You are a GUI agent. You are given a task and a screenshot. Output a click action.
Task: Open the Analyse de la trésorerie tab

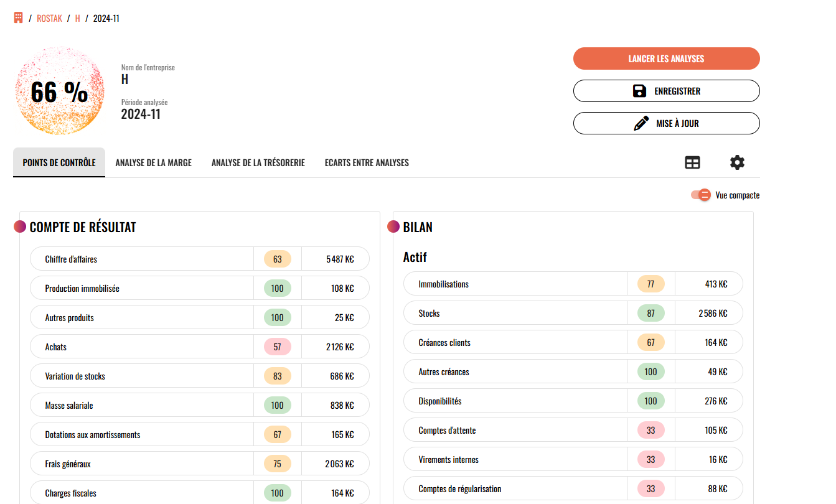pos(258,163)
